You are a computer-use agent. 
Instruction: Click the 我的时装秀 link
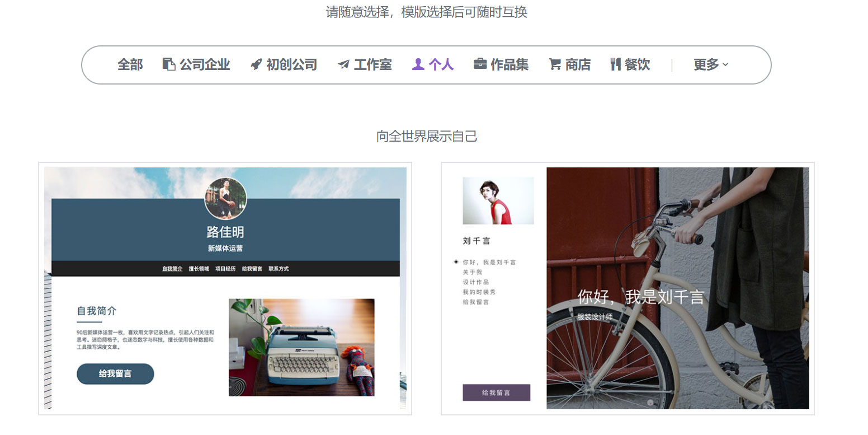pos(478,292)
